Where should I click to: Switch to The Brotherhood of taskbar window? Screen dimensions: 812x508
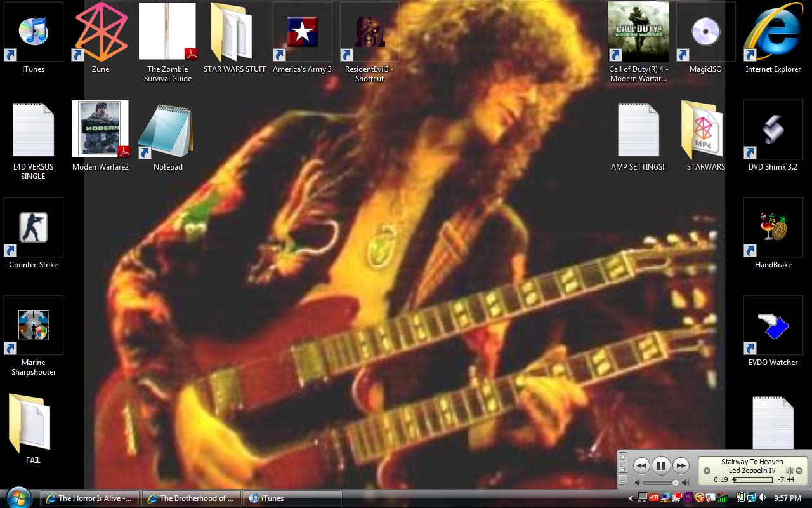pyautogui.click(x=191, y=498)
